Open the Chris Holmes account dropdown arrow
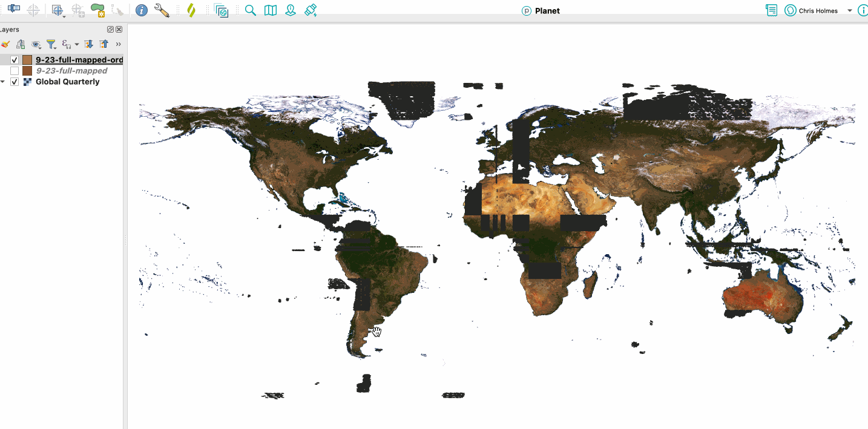This screenshot has height=429, width=868. coord(850,11)
